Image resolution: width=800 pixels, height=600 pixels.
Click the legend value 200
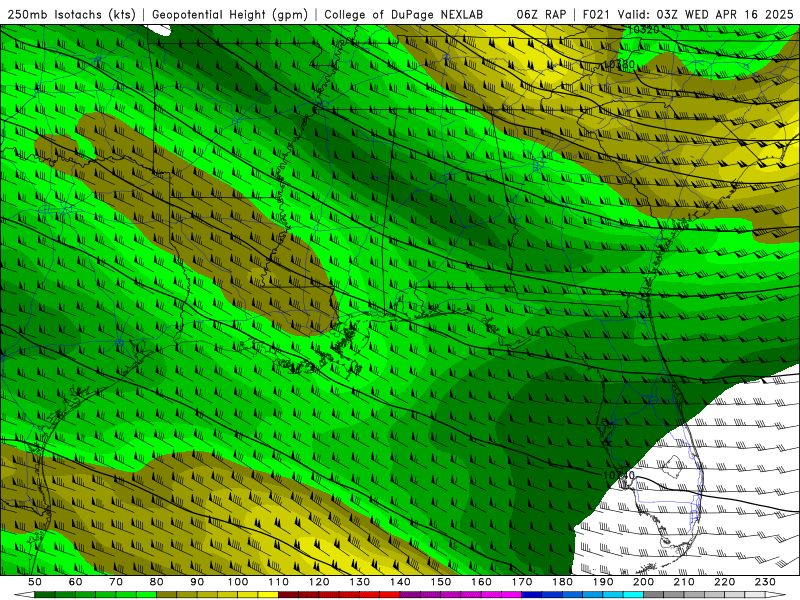point(644,582)
